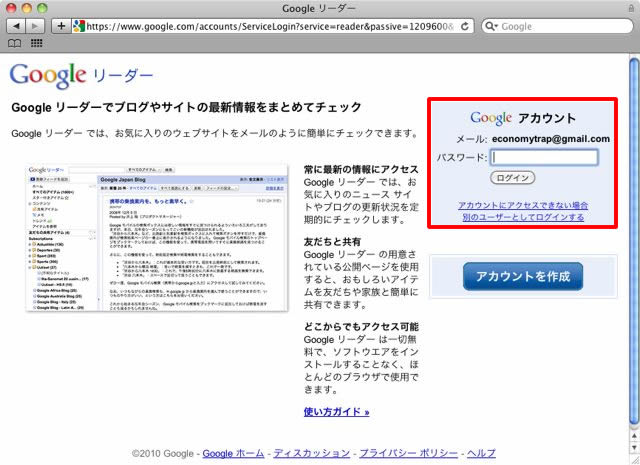This screenshot has height=465, width=640.
Task: Click the Google リーダー logo
Action: click(81, 76)
